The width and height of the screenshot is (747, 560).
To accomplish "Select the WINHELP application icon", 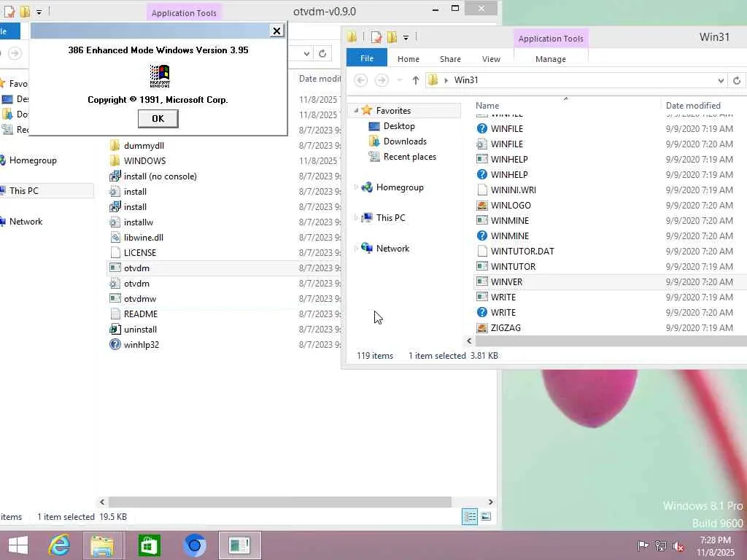I will coord(482,159).
